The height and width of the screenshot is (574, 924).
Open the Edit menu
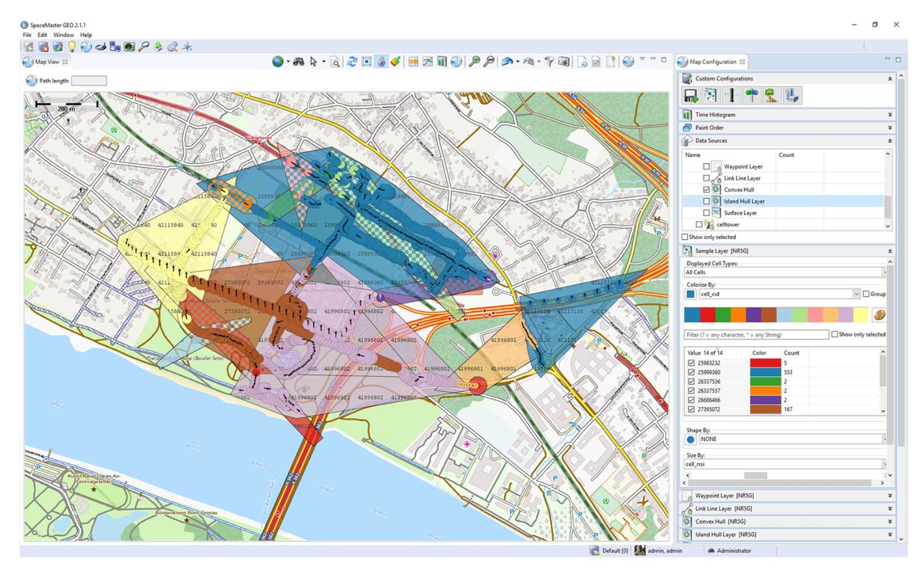pyautogui.click(x=42, y=35)
